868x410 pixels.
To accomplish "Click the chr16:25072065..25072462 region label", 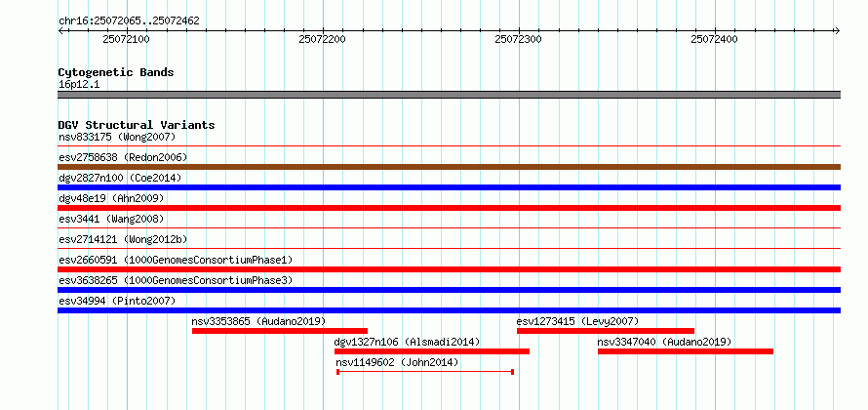I will 129,21.
